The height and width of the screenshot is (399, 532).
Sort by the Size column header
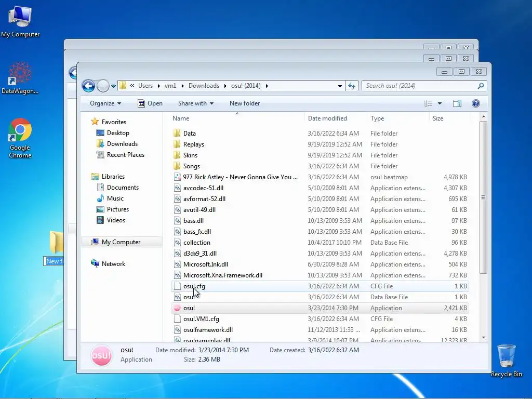pyautogui.click(x=437, y=118)
